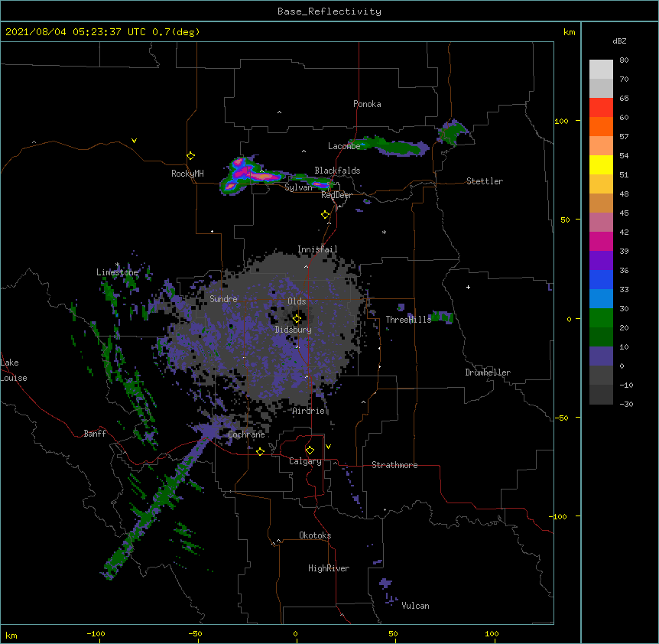Select the brown 45-48 dBZ legend swatch

point(601,203)
